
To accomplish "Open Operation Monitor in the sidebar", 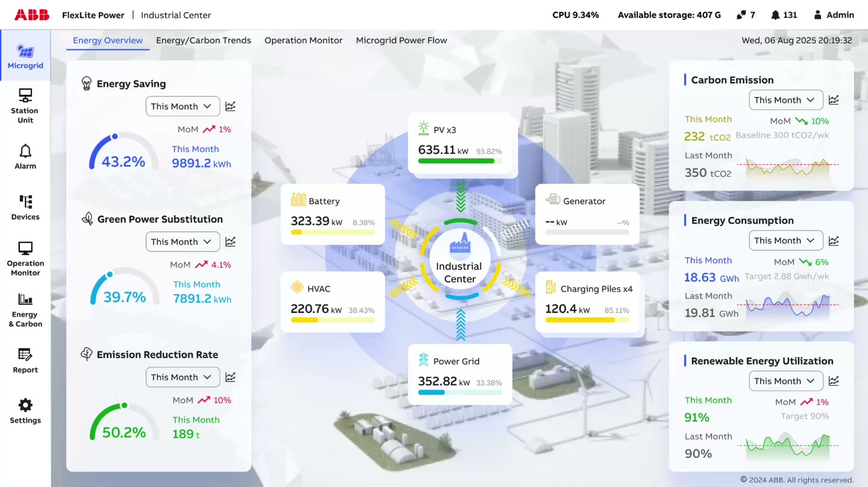I will point(25,259).
